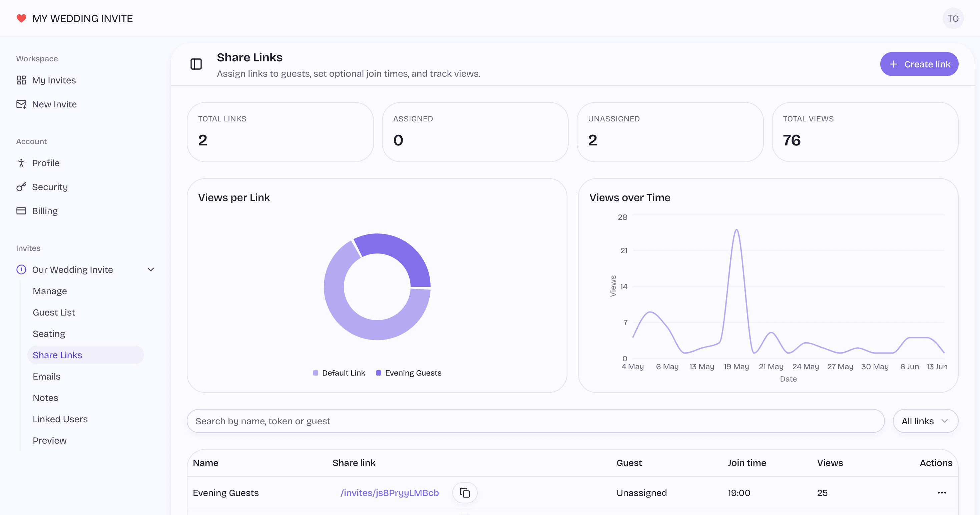Image resolution: width=980 pixels, height=515 pixels.
Task: Click the numbered circle icon by Our Wedding Invite
Action: pos(21,269)
